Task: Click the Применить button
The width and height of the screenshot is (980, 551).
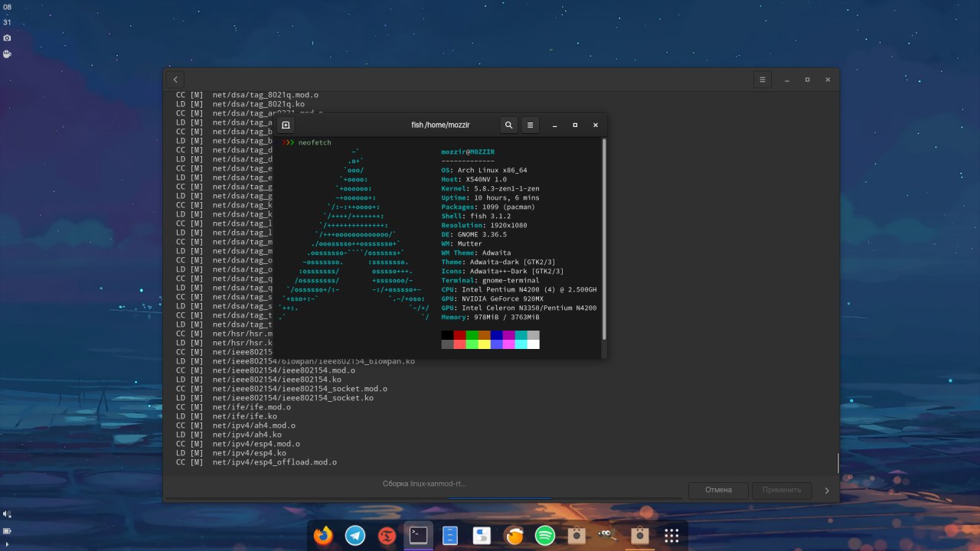Action: click(x=782, y=490)
